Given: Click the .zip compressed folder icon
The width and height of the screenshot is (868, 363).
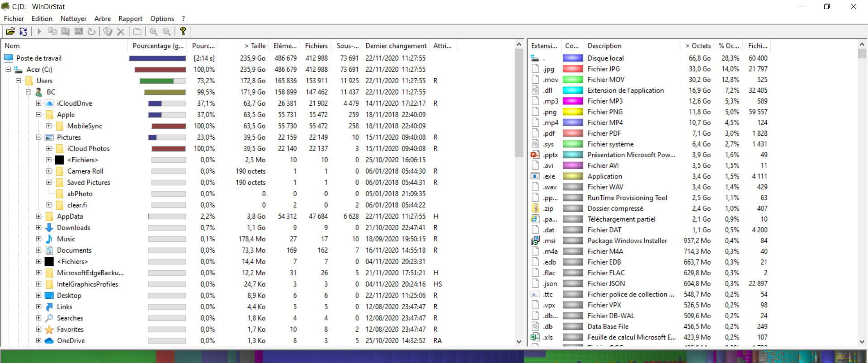Looking at the screenshot, I should coord(535,208).
